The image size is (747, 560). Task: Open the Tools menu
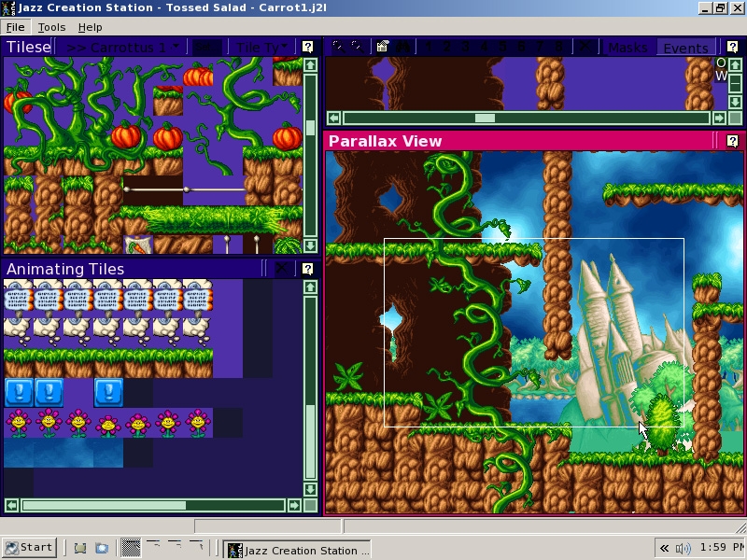(51, 27)
